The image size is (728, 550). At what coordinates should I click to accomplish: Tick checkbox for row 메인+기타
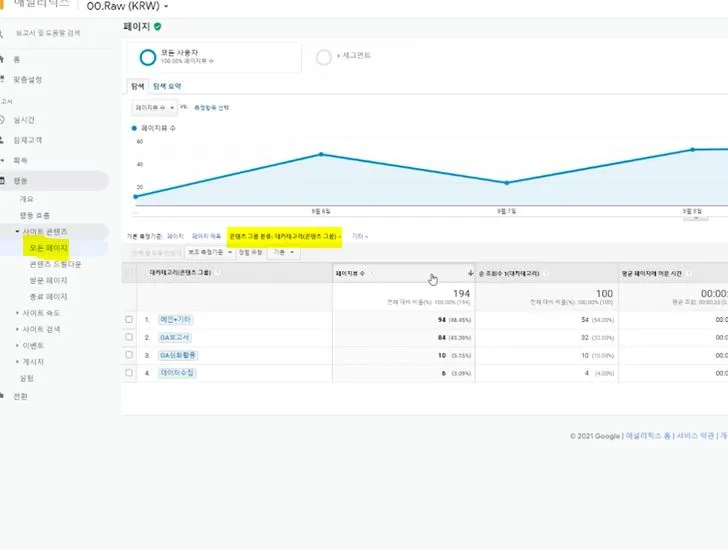tap(129, 319)
